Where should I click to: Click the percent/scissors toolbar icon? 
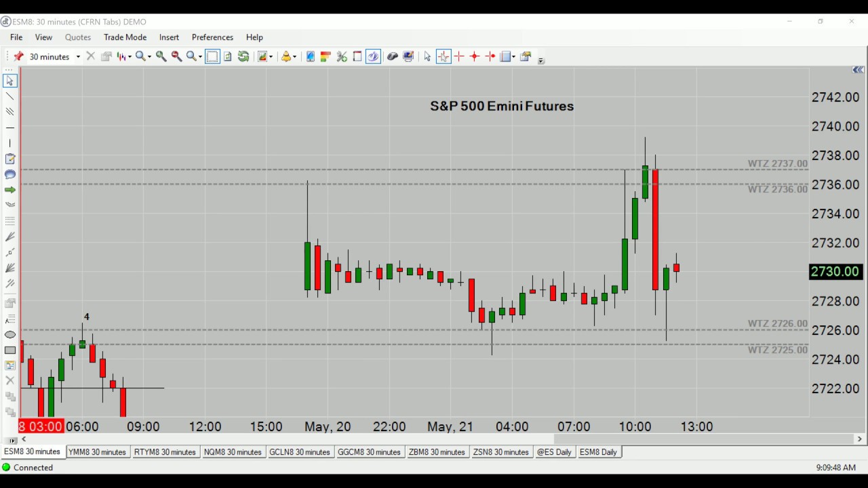click(x=342, y=57)
